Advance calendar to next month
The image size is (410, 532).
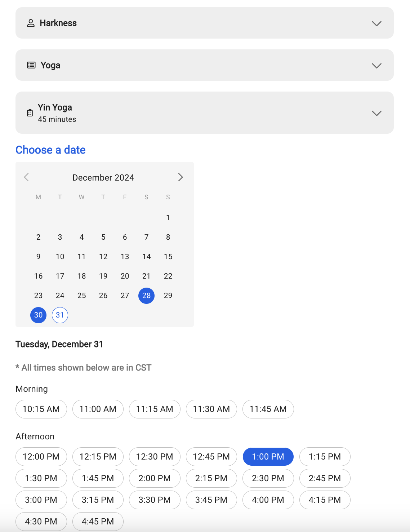click(x=181, y=177)
